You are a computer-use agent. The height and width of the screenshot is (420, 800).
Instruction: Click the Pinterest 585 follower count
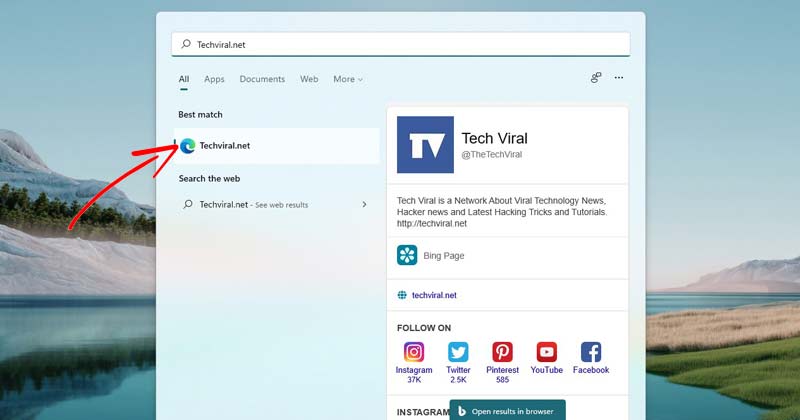(503, 380)
